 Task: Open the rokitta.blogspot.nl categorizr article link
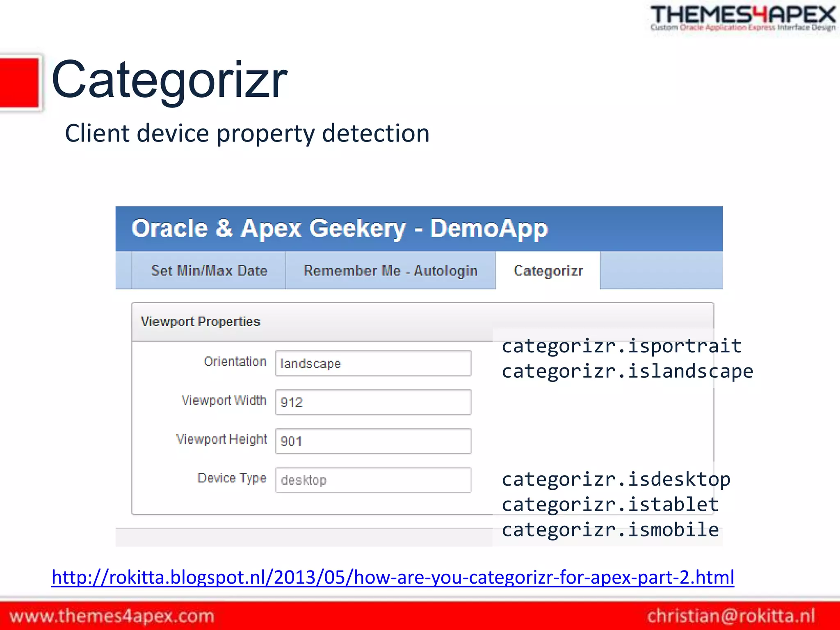pyautogui.click(x=393, y=577)
